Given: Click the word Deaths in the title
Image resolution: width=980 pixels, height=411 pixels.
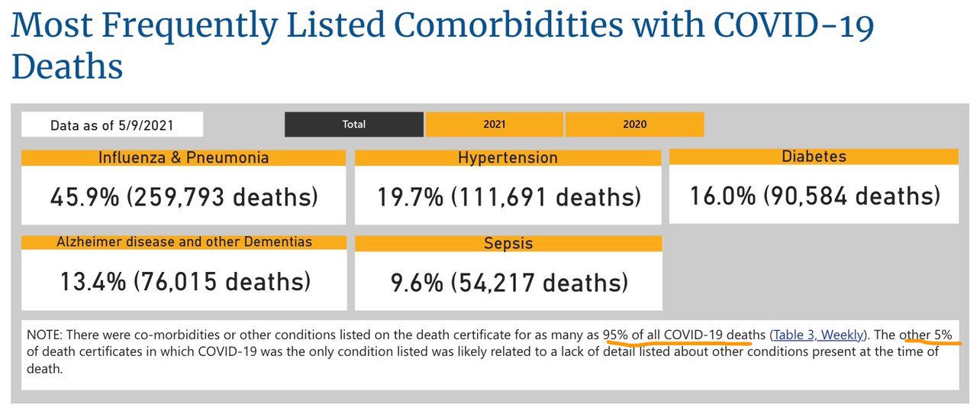Looking at the screenshot, I should [x=67, y=66].
